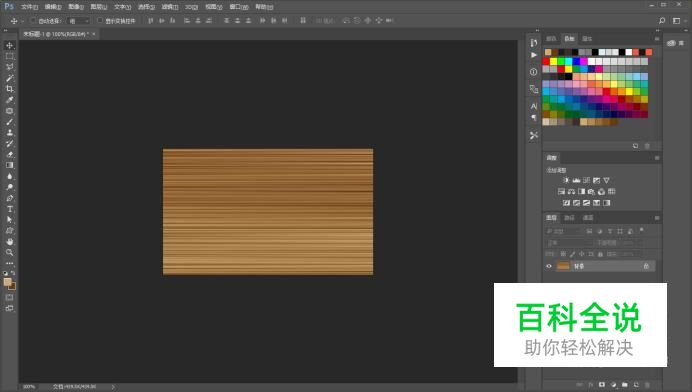
Task: Open the Info panel icon
Action: tap(534, 72)
